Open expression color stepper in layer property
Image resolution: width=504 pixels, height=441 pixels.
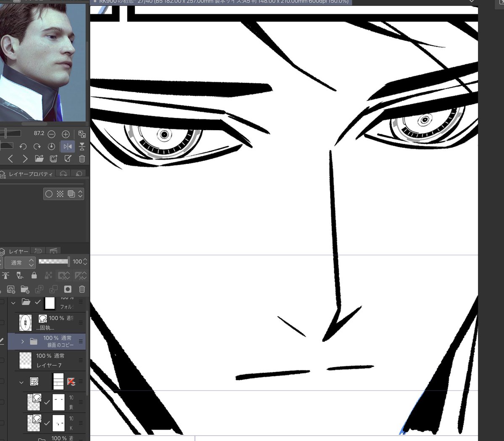81,194
